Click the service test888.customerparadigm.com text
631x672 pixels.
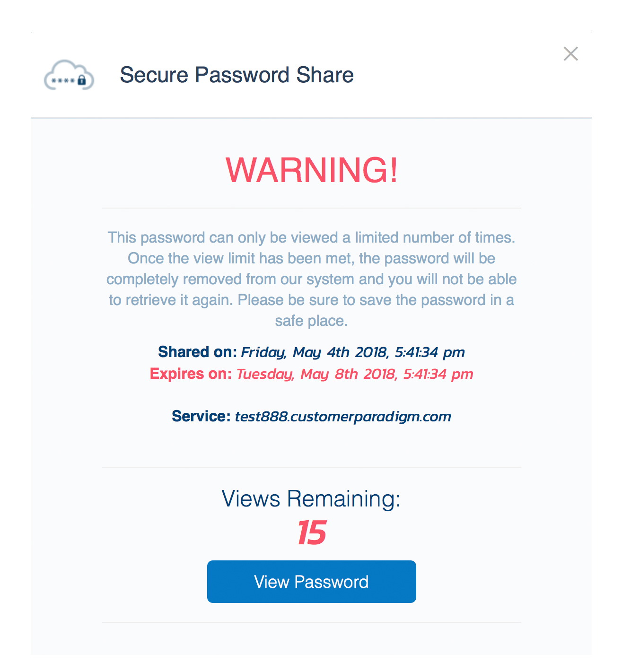(x=343, y=417)
